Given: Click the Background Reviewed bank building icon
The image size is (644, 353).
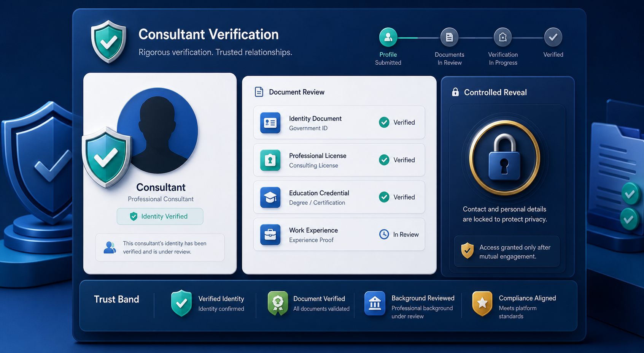Looking at the screenshot, I should 375,303.
